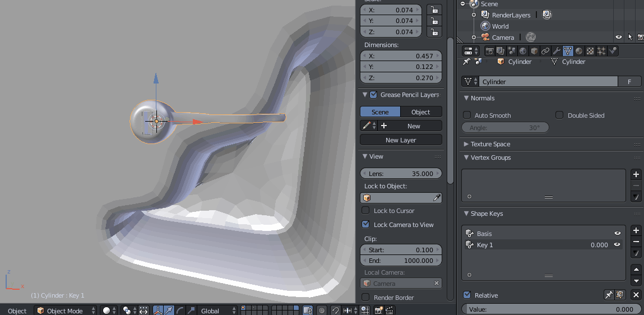Add a vertex group with plus button
This screenshot has height=315, width=644.
pos(636,174)
